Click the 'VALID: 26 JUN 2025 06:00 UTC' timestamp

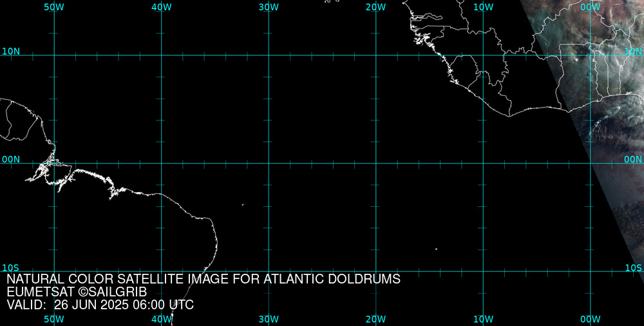[x=100, y=305]
